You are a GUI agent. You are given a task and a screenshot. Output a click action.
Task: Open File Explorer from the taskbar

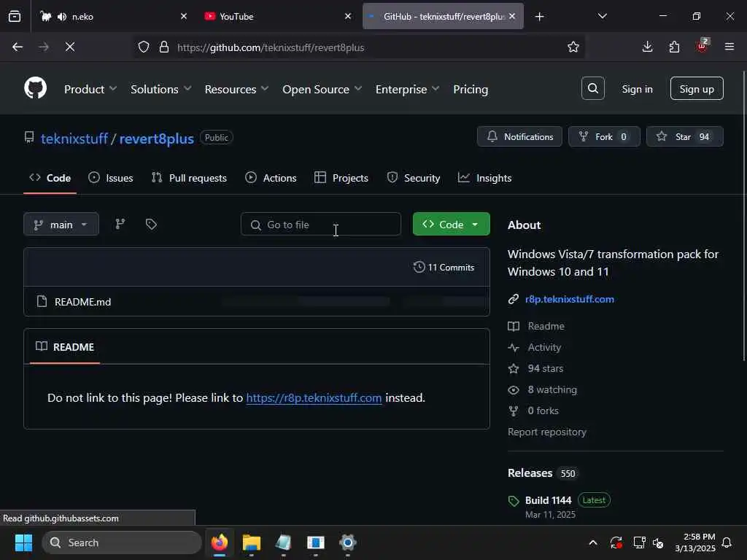pyautogui.click(x=252, y=542)
